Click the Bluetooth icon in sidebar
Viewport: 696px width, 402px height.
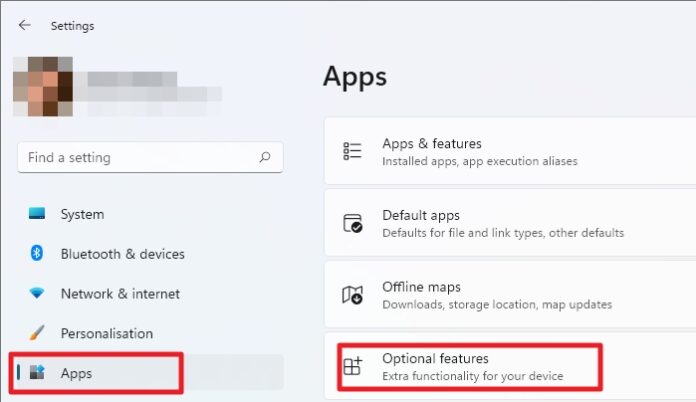coord(37,253)
